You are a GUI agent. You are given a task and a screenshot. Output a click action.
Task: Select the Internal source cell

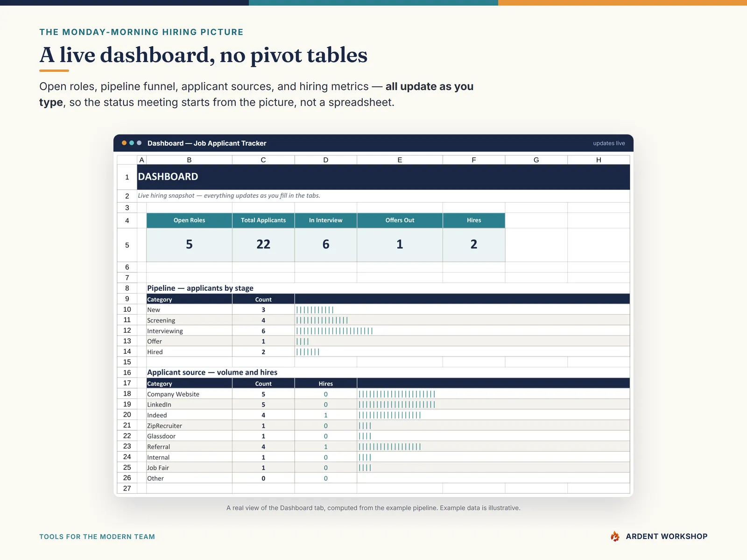(x=189, y=457)
